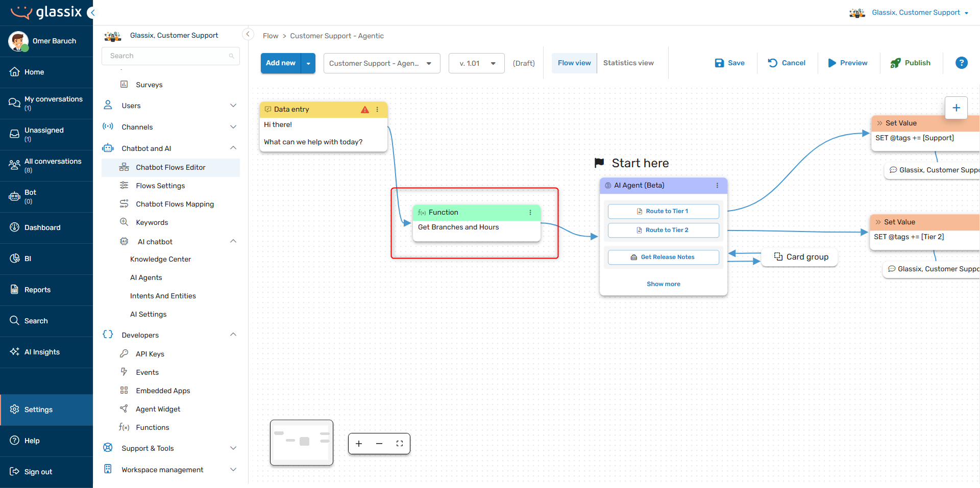980x488 pixels.
Task: Collapse the AI chatbot submenu
Action: [x=233, y=241]
